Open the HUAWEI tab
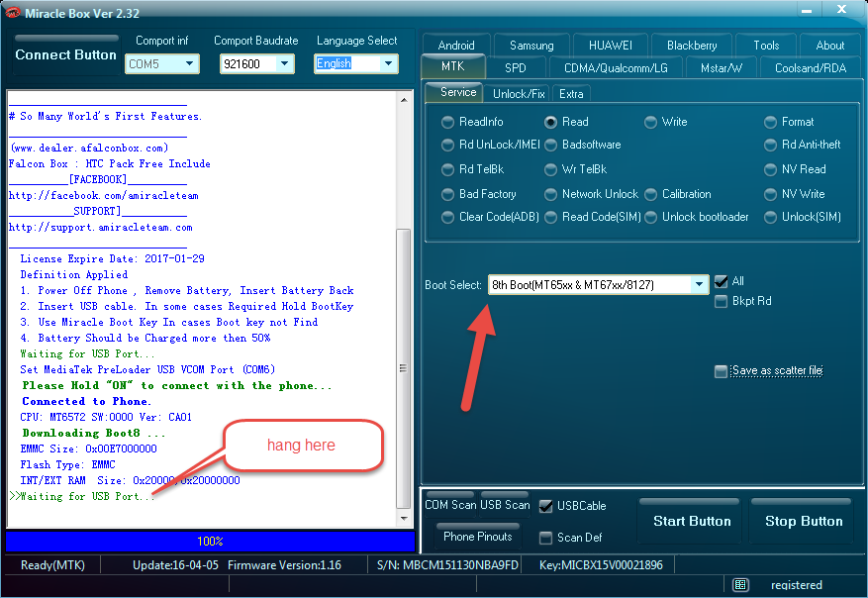Screen dimensions: 868x598 tap(610, 46)
